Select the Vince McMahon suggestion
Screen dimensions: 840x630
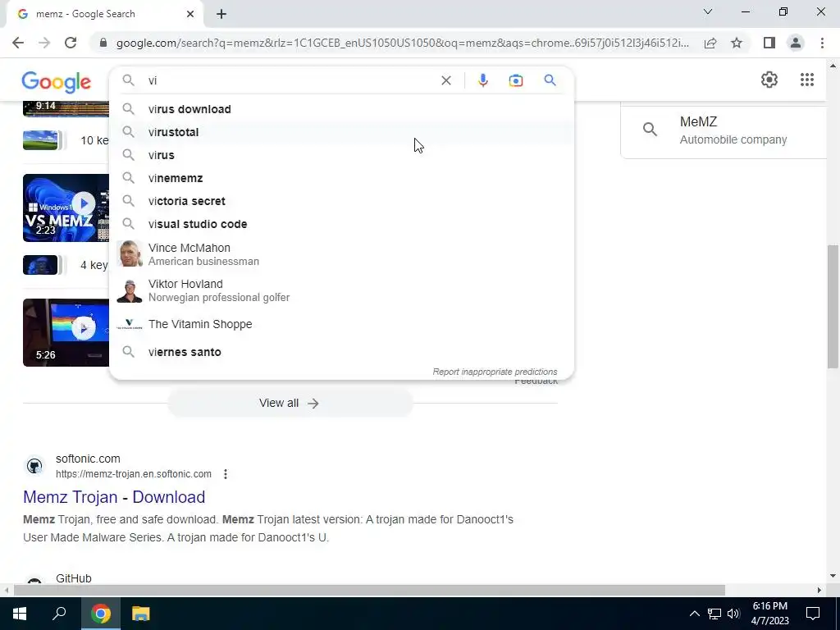[x=342, y=254]
